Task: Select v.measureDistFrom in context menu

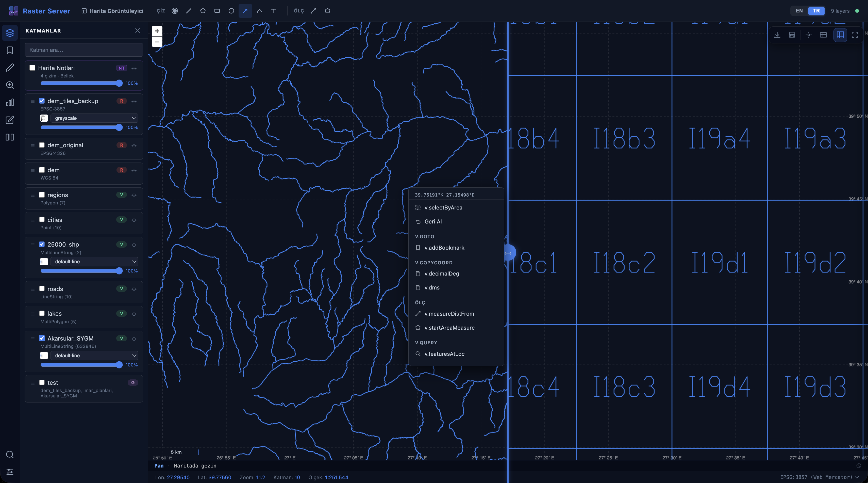Action: [449, 314]
